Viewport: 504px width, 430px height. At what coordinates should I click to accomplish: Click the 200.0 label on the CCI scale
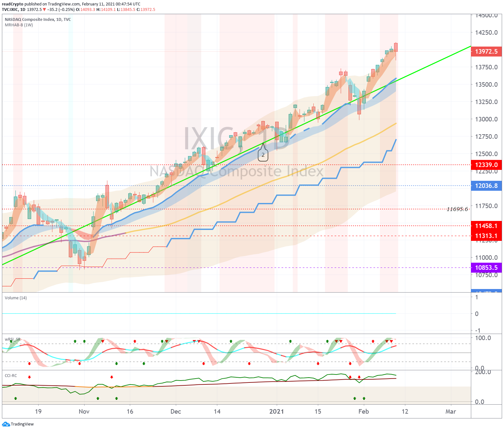[483, 372]
